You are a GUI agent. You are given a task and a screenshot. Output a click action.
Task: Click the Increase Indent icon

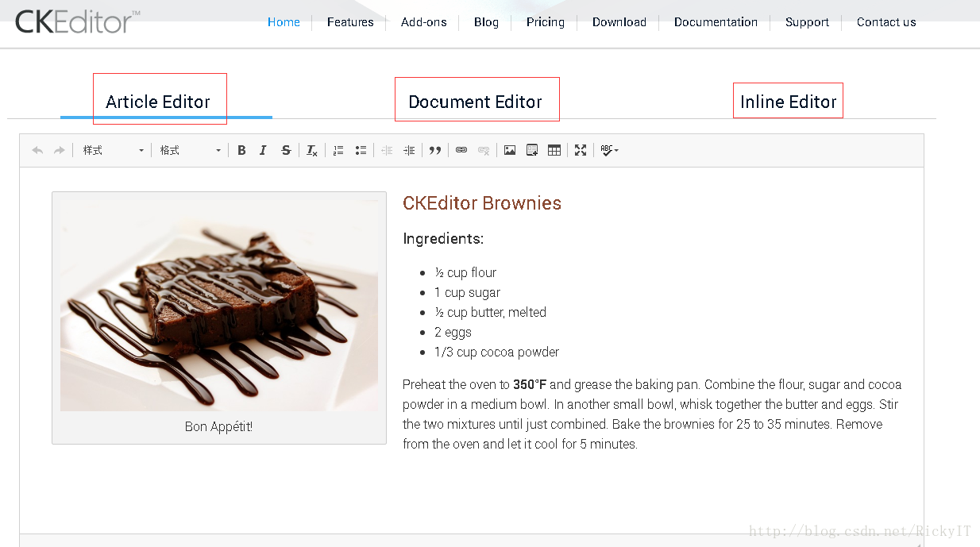click(409, 151)
